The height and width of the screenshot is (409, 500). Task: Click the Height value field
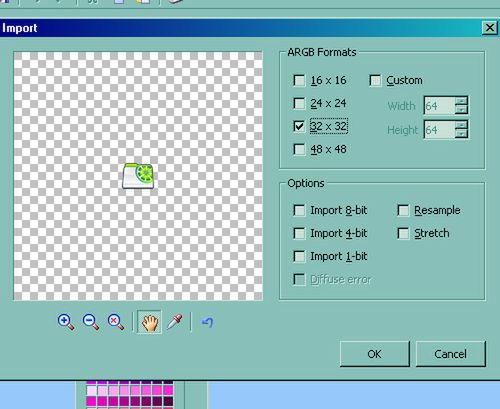[x=439, y=130]
